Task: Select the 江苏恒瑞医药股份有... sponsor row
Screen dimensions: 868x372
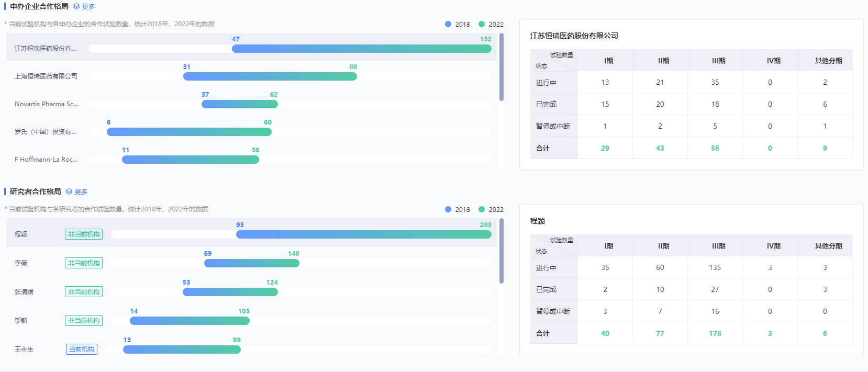Action: click(x=252, y=47)
